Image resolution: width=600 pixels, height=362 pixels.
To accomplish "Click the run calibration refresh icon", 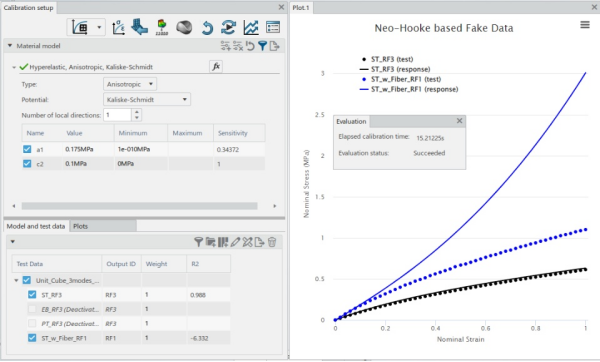I will (x=228, y=28).
